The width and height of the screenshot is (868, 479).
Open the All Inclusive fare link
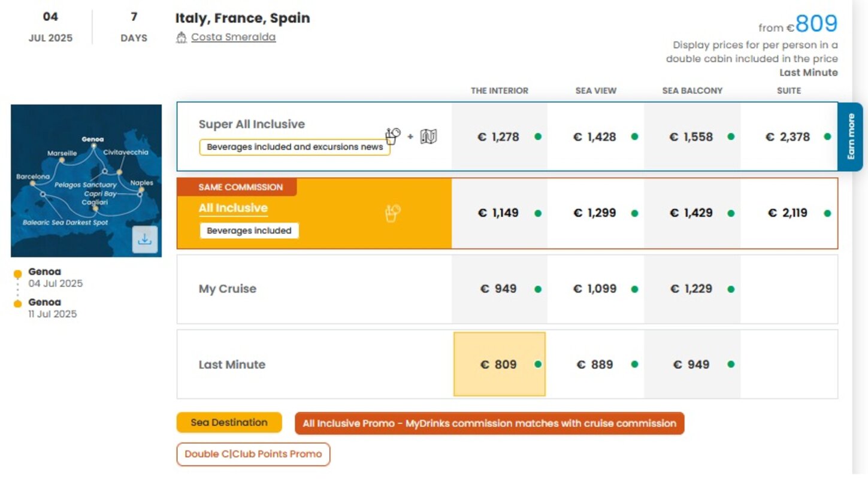[x=233, y=208]
